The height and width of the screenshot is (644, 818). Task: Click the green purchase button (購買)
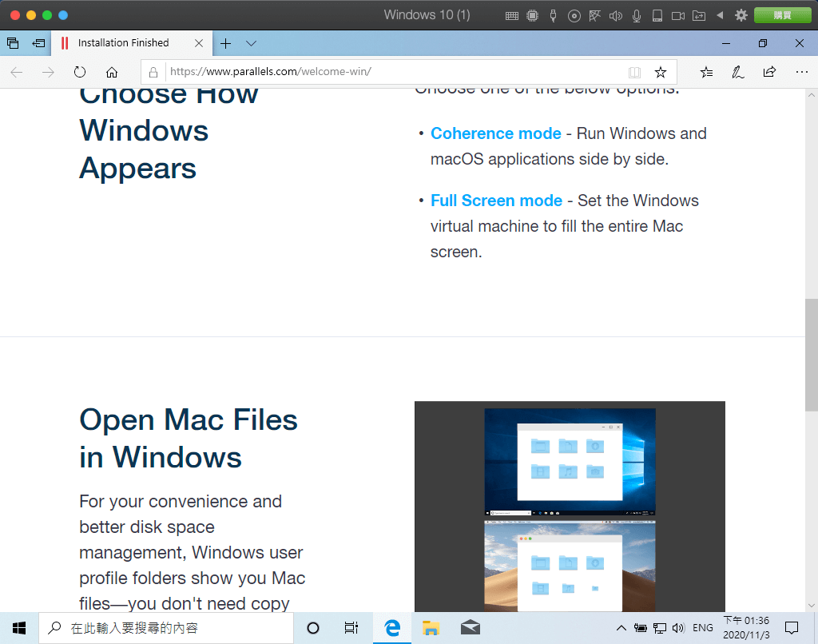tap(783, 15)
